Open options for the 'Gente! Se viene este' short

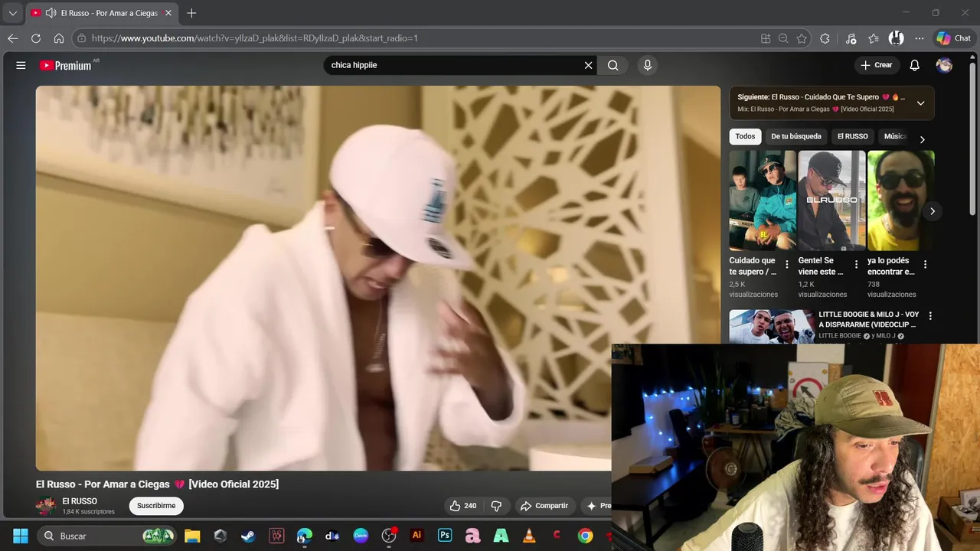(x=856, y=265)
